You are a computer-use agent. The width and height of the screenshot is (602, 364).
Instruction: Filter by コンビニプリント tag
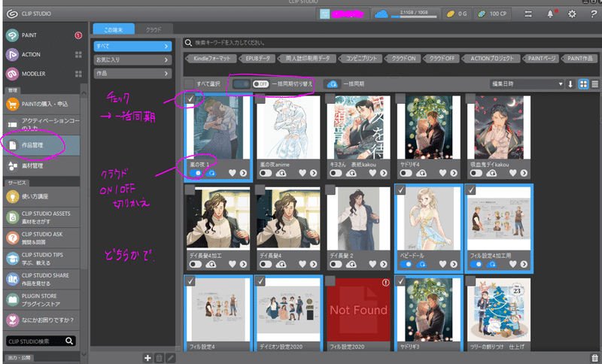[361, 59]
